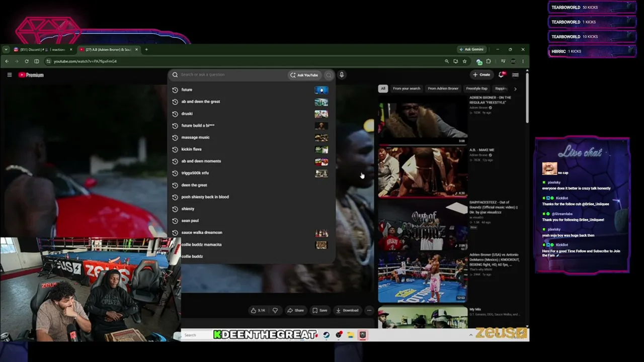Open the Adrien Broner vs Antonio DeMarco thumbnail
This screenshot has width=644, height=362.
click(423, 277)
